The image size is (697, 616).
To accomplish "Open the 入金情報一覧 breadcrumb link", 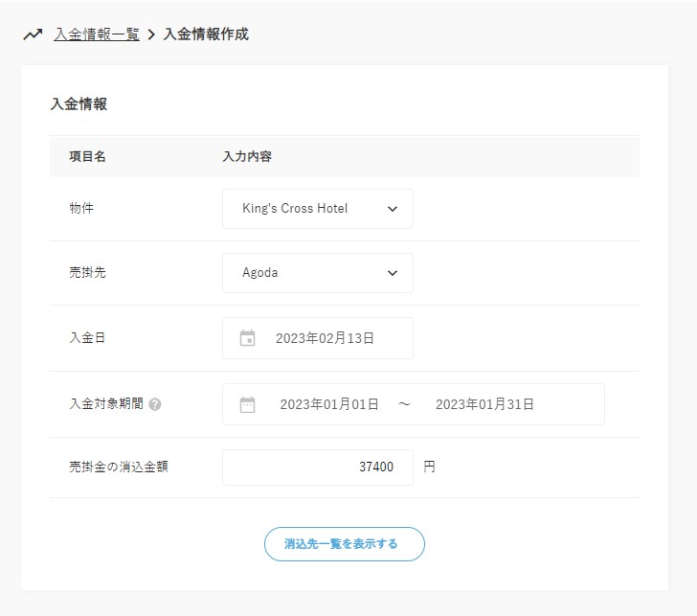I will click(97, 34).
